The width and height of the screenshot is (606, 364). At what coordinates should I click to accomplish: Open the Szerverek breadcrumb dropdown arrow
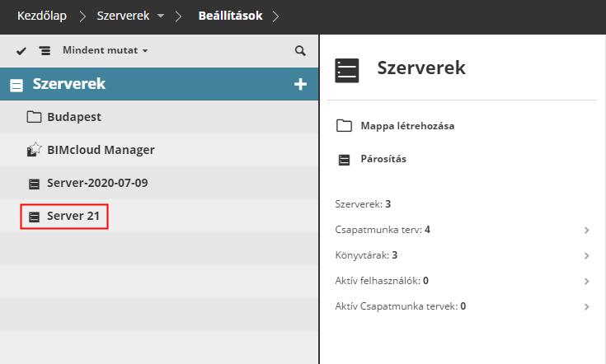pos(161,16)
